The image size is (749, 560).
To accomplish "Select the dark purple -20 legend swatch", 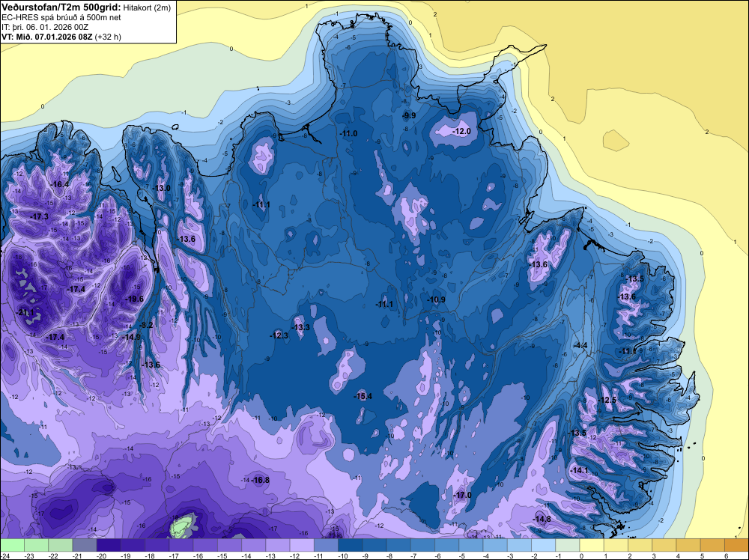I will coord(109,545).
